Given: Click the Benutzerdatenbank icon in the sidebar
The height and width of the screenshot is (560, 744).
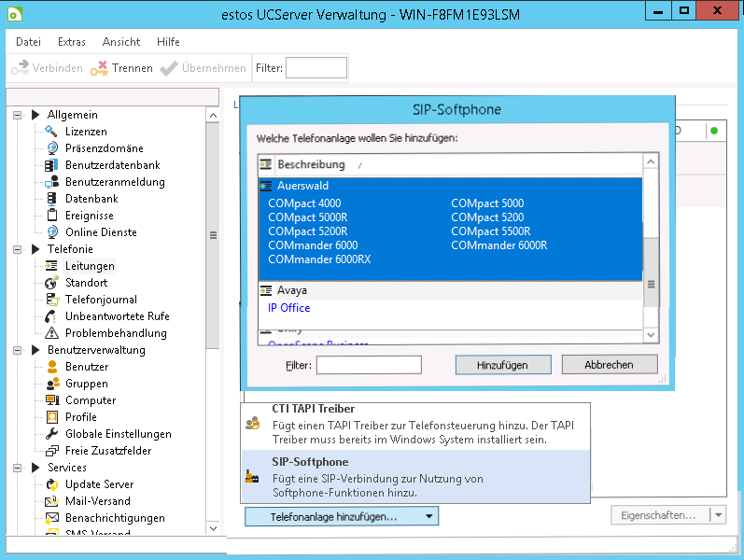Looking at the screenshot, I should tap(50, 165).
